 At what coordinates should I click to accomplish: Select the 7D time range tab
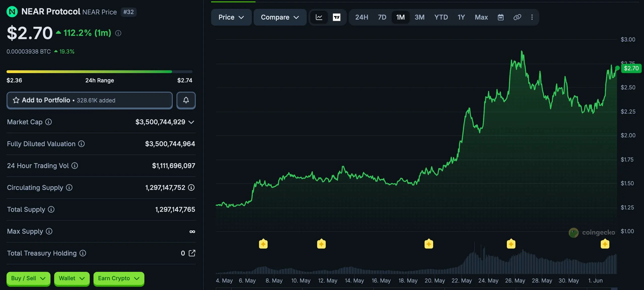tap(382, 17)
